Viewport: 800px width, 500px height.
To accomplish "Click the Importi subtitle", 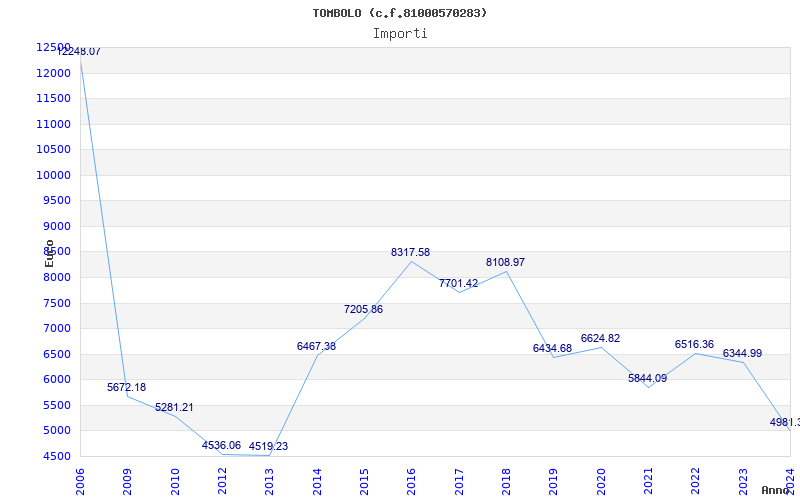I will [x=400, y=34].
